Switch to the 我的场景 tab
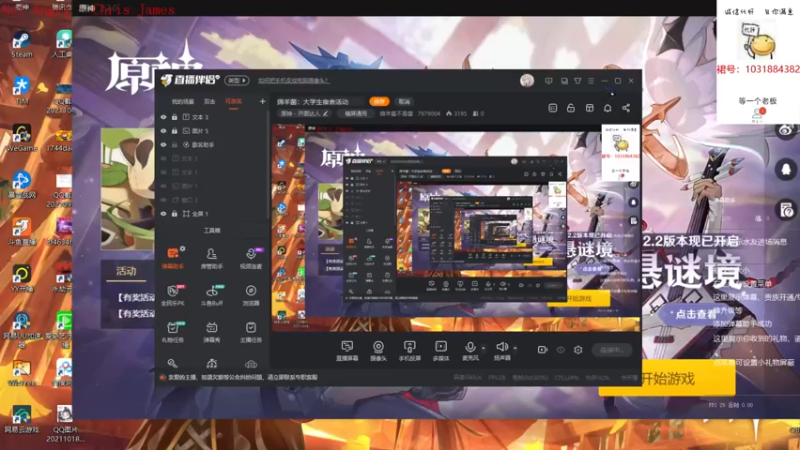The height and width of the screenshot is (450, 800). click(x=183, y=102)
